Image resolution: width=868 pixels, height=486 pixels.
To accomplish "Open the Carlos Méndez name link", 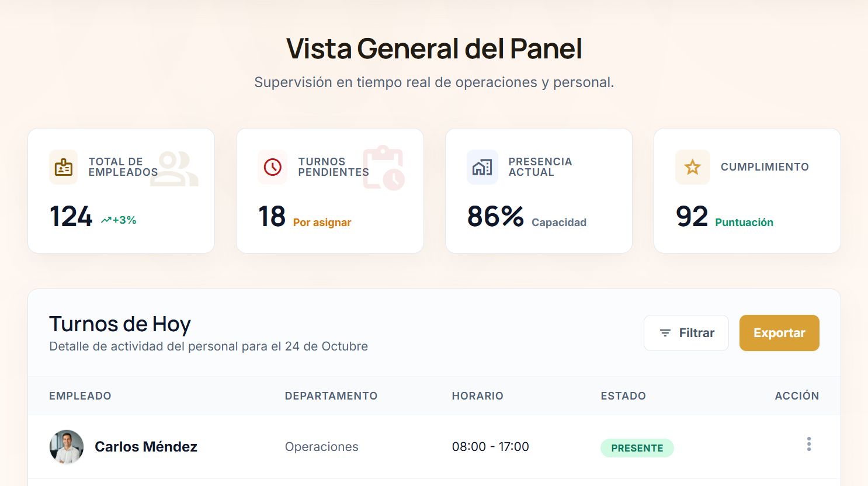I will coord(146,447).
